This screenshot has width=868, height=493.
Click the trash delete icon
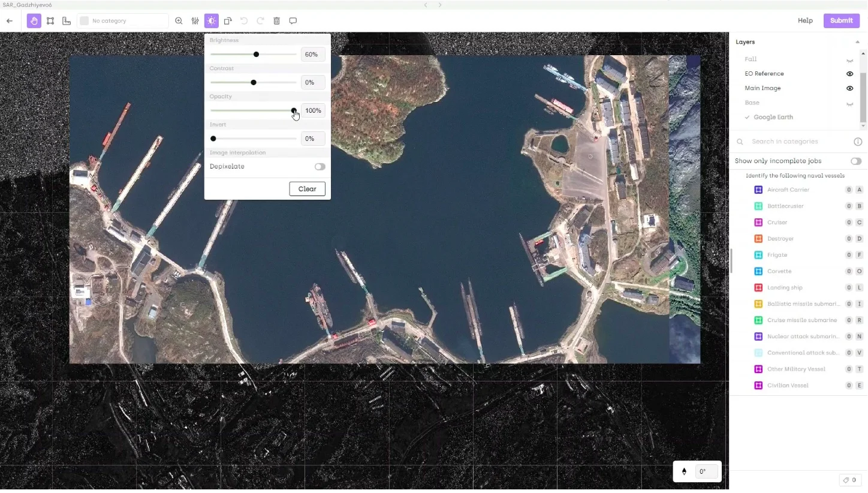tap(277, 21)
